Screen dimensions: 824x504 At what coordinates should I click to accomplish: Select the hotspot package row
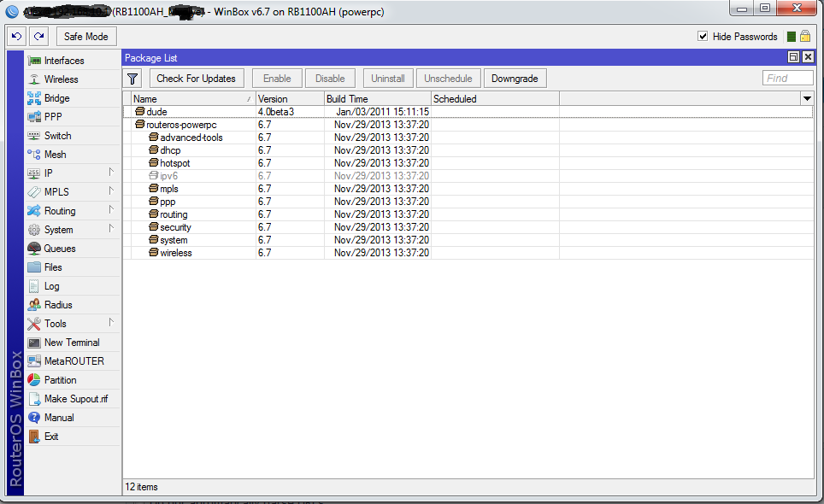click(468, 163)
